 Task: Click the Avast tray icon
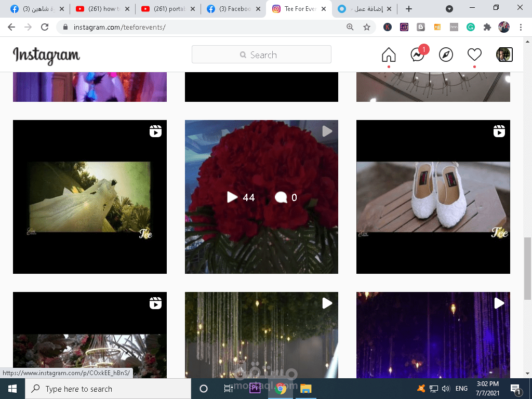click(421, 389)
